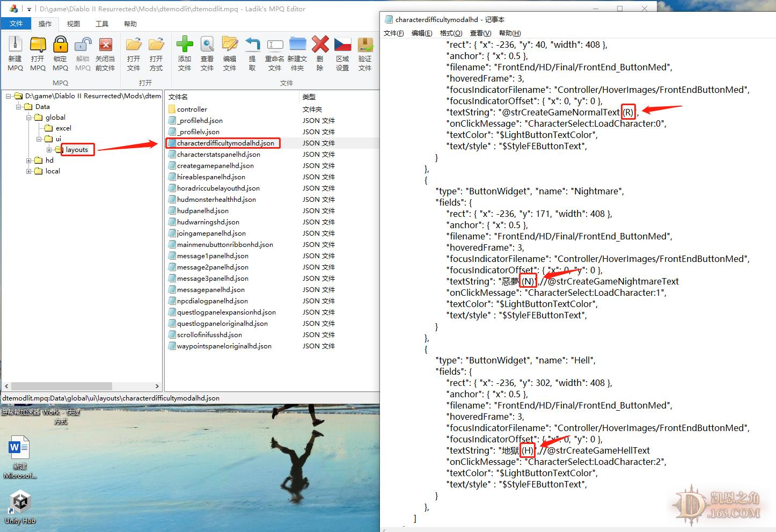Image resolution: width=776 pixels, height=532 pixels.
Task: Click the Word document icon on desktop
Action: (x=19, y=447)
